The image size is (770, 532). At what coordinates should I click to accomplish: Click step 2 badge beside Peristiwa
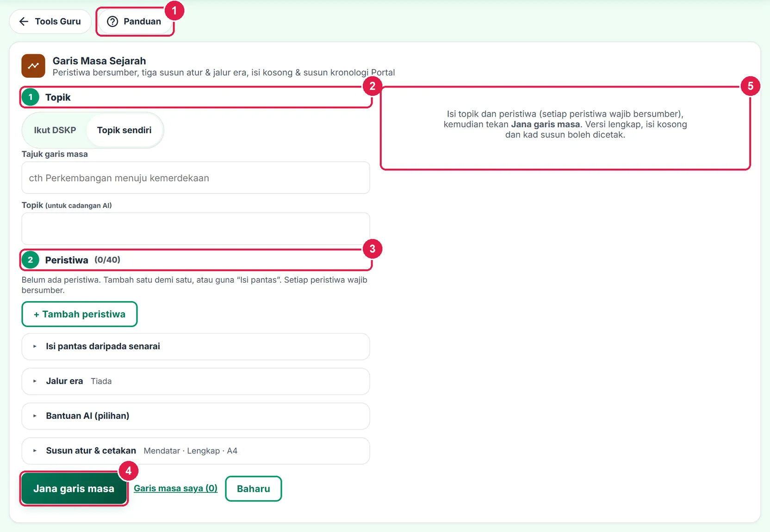(x=31, y=260)
